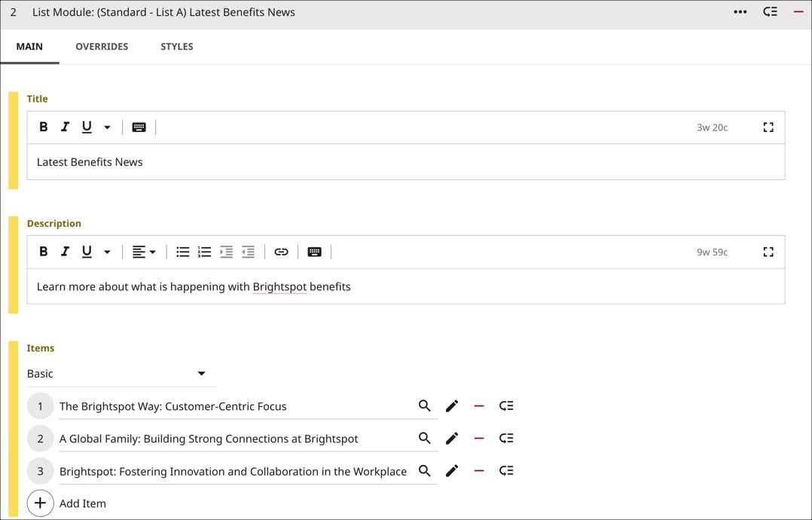Edit the Customer-Centric Focus item
Screen dimensions: 812x520
pos(452,406)
